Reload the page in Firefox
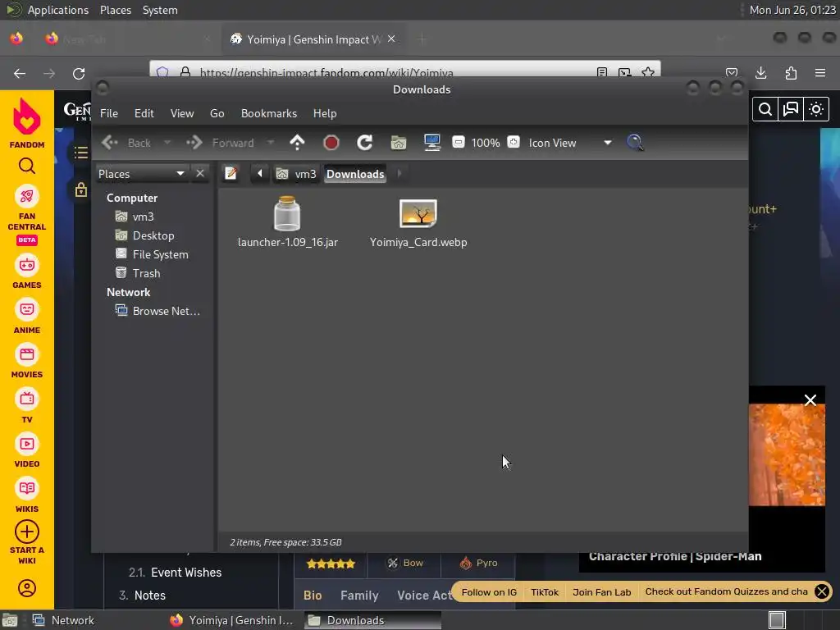 [x=79, y=73]
